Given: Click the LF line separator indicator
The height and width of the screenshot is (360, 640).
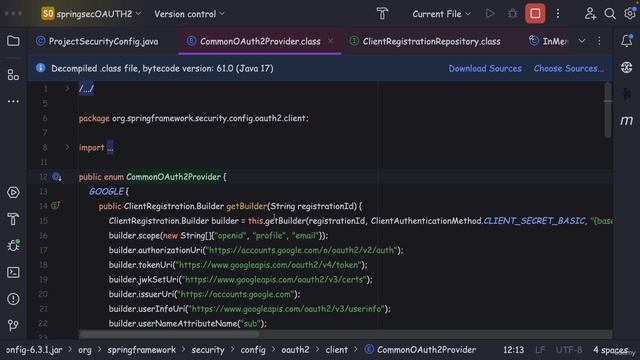Looking at the screenshot, I should [540, 350].
